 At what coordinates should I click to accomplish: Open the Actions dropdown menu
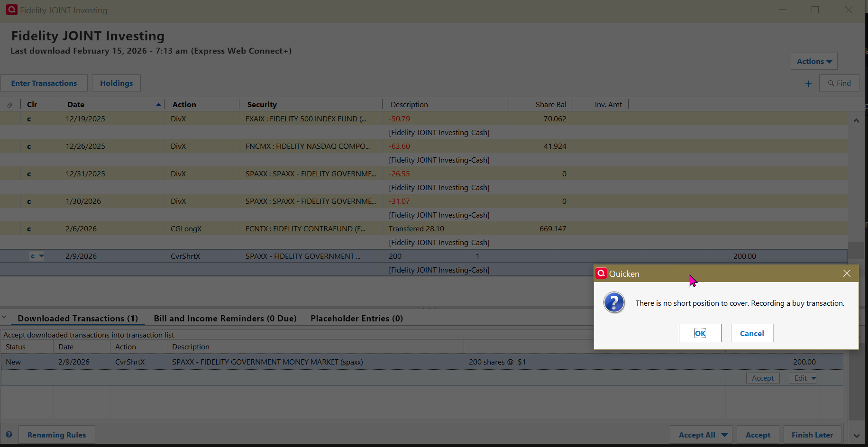(x=814, y=61)
